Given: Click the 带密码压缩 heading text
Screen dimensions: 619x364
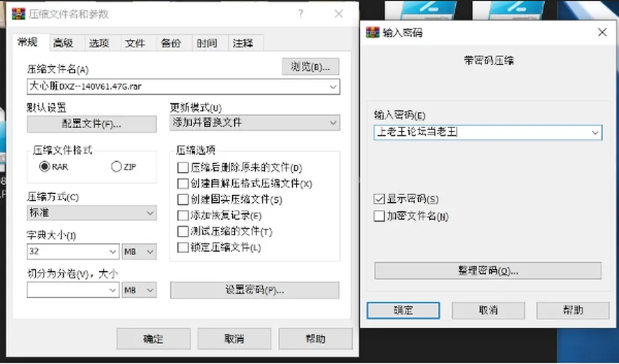Looking at the screenshot, I should pos(488,61).
